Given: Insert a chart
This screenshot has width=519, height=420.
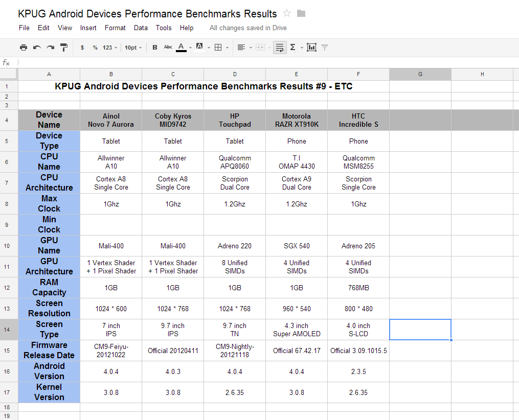Looking at the screenshot, I should 311,48.
